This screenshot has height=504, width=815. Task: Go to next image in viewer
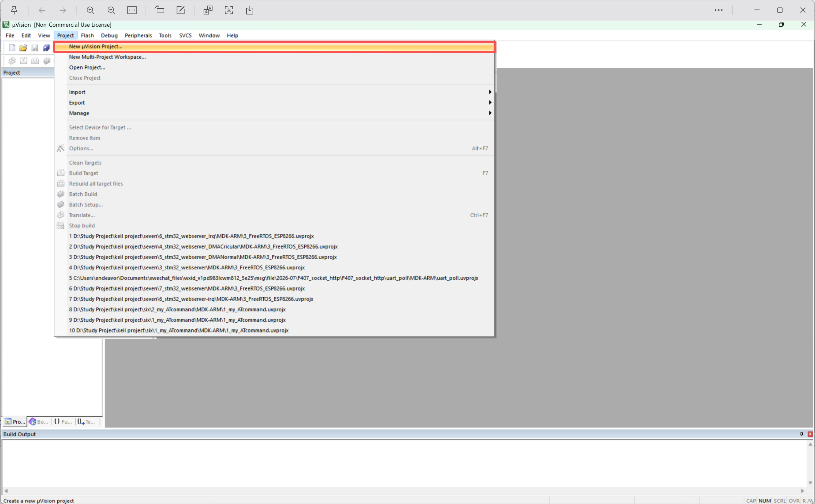(x=63, y=10)
